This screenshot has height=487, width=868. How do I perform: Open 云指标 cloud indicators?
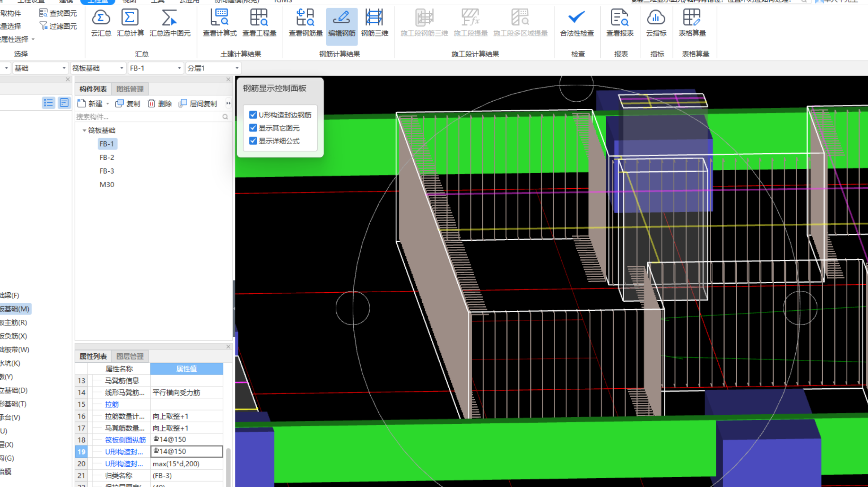pyautogui.click(x=656, y=23)
